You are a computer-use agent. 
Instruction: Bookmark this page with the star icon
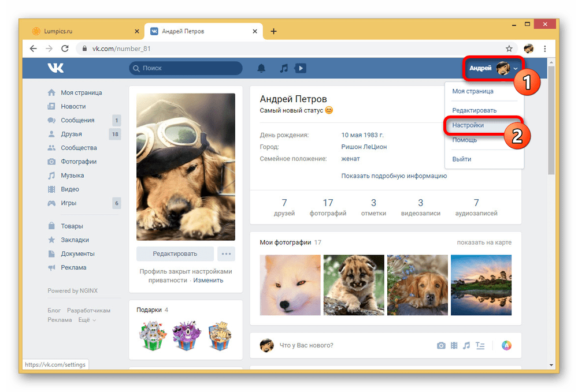(x=509, y=48)
